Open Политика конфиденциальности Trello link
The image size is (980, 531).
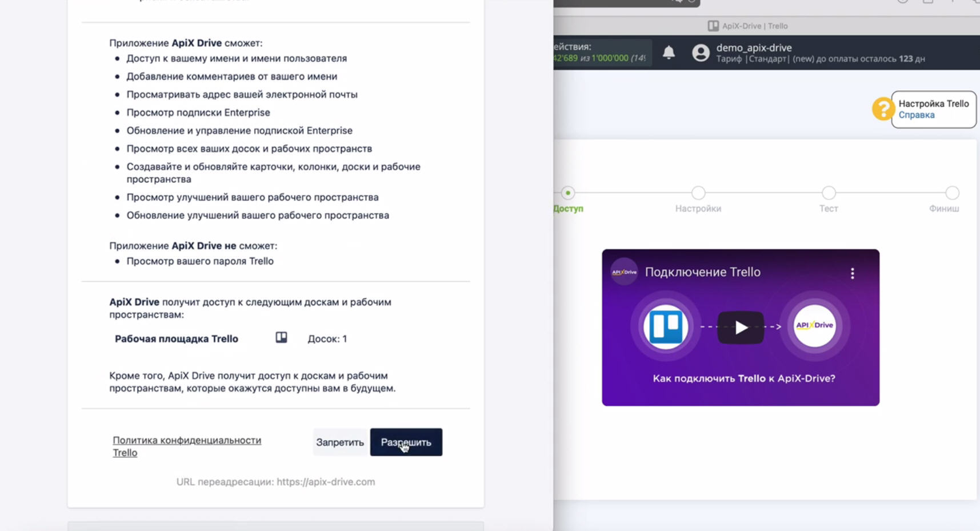(x=187, y=446)
